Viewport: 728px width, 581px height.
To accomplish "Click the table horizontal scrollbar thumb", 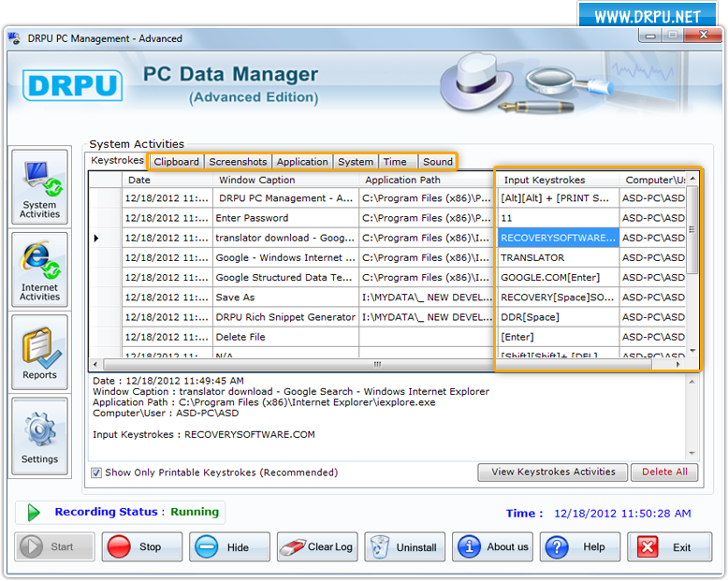I will pos(377,364).
